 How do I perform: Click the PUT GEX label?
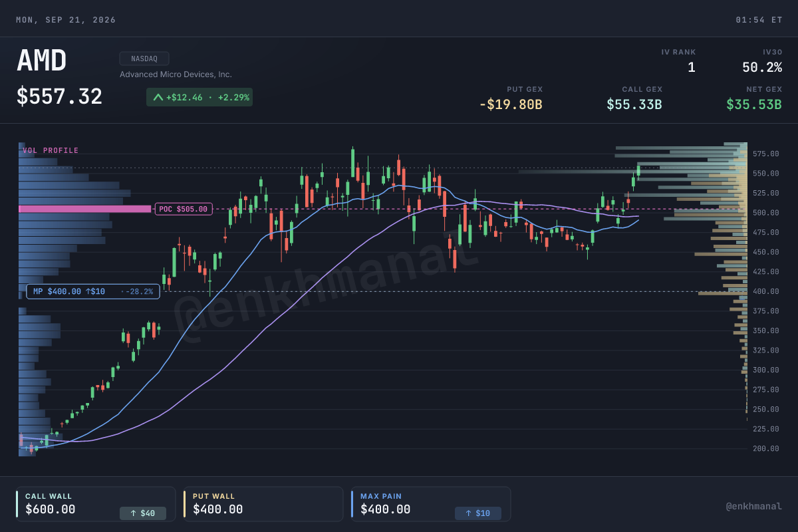(x=525, y=89)
